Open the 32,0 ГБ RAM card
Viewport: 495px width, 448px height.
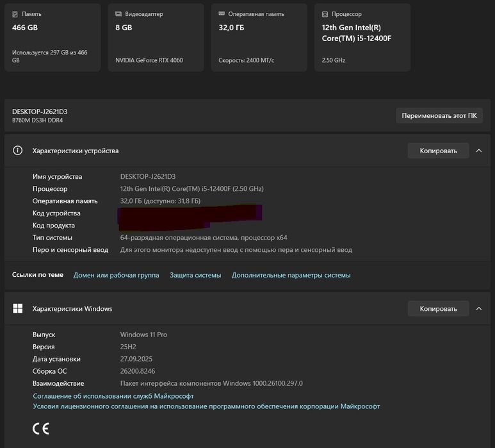click(259, 38)
